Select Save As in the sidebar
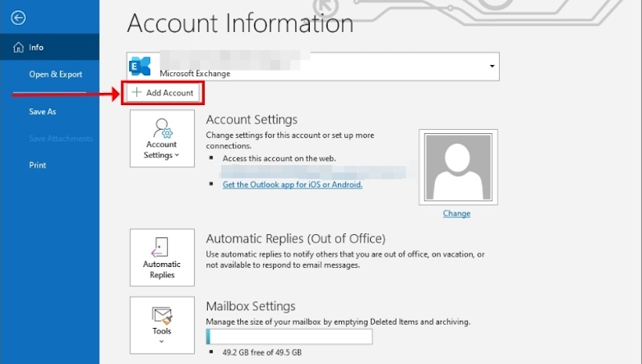Image resolution: width=642 pixels, height=364 pixels. tap(43, 111)
